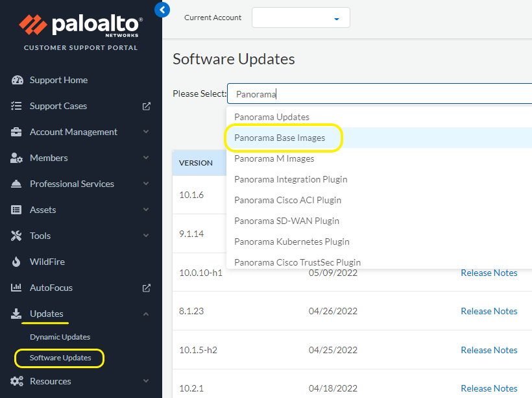
Task: Click the Account Management briefcase icon
Action: 18,132
